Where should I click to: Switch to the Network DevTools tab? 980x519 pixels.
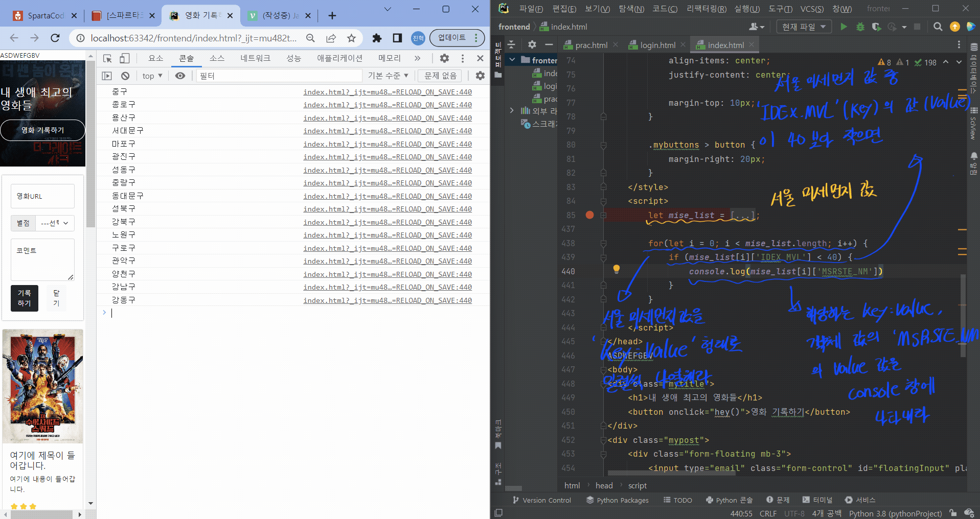coord(256,58)
